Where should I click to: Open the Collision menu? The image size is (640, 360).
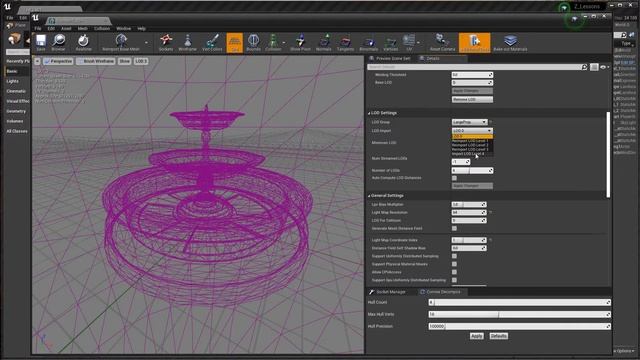tap(102, 29)
